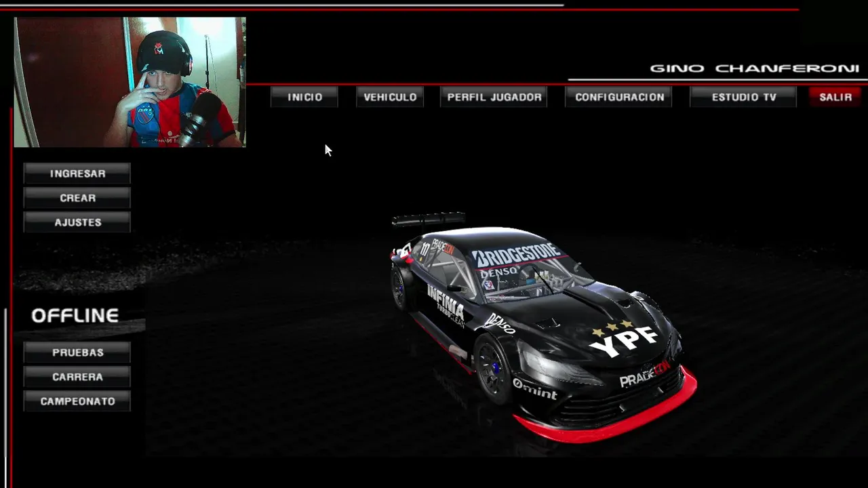Image resolution: width=868 pixels, height=488 pixels.
Task: Click the GINO CHANFERONI player name
Action: [754, 68]
